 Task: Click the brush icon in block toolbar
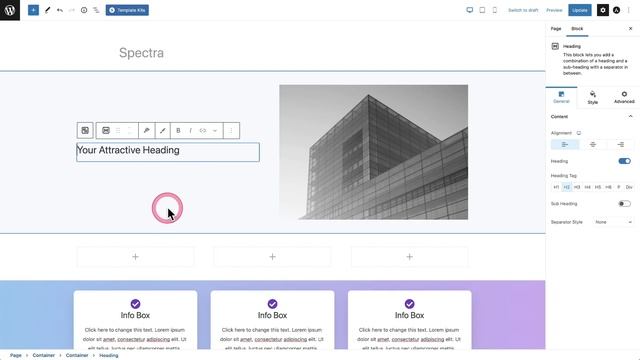pos(162,131)
